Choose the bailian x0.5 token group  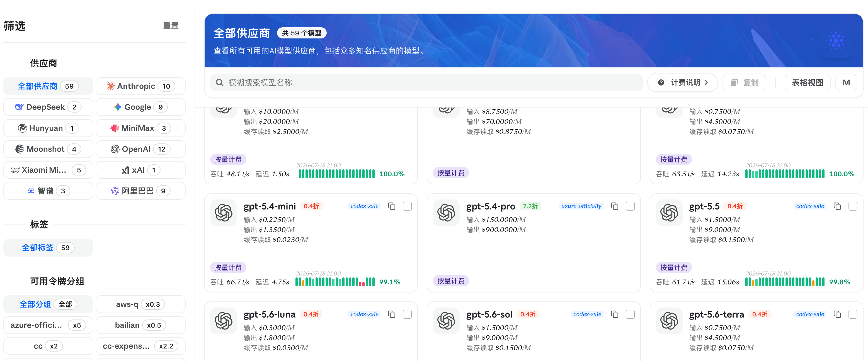click(x=140, y=325)
